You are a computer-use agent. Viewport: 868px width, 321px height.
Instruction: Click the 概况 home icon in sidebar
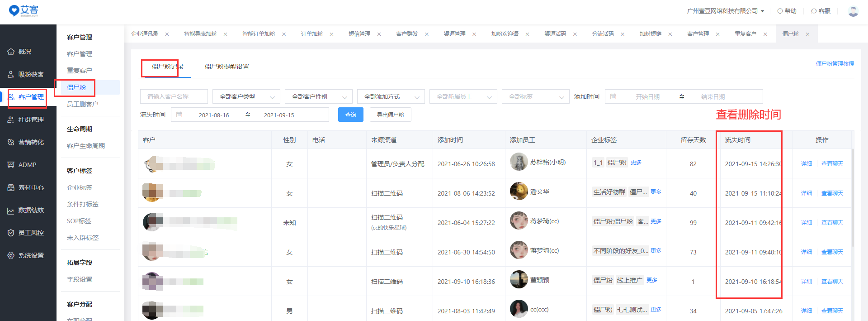coord(11,52)
